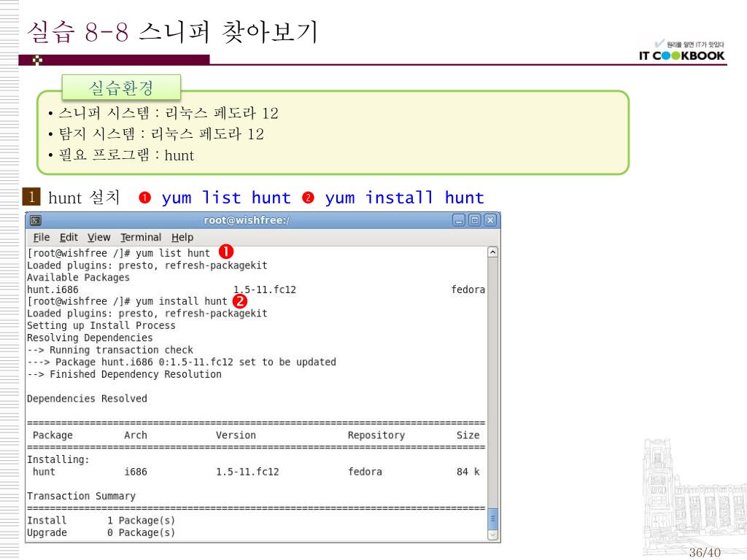Minimize the root@wishfree terminal window
Image resolution: width=747 pixels, height=560 pixels.
[459, 220]
